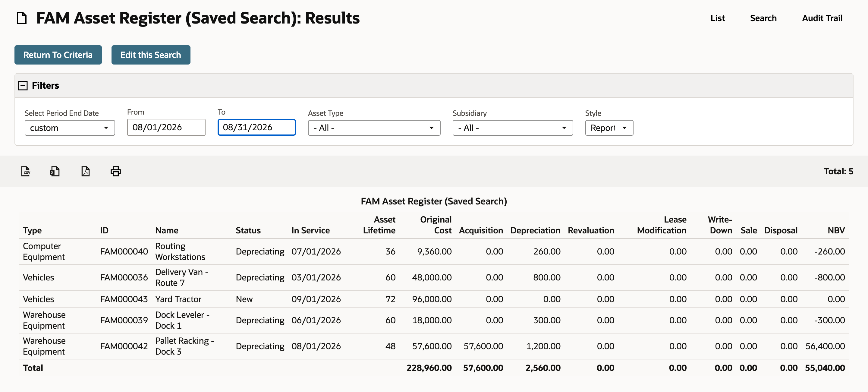Click total NBV value 55,040.00

[825, 368]
